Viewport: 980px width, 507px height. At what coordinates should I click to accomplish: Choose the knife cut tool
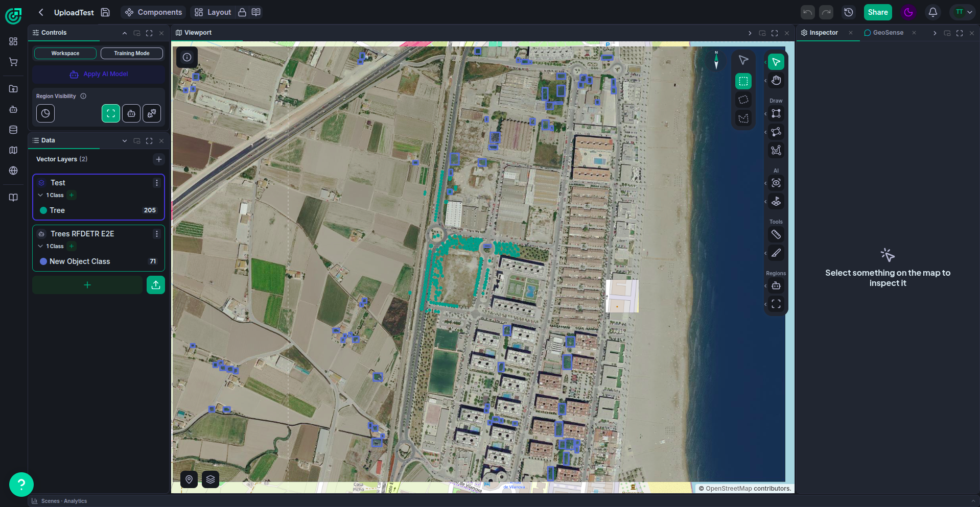click(x=776, y=253)
